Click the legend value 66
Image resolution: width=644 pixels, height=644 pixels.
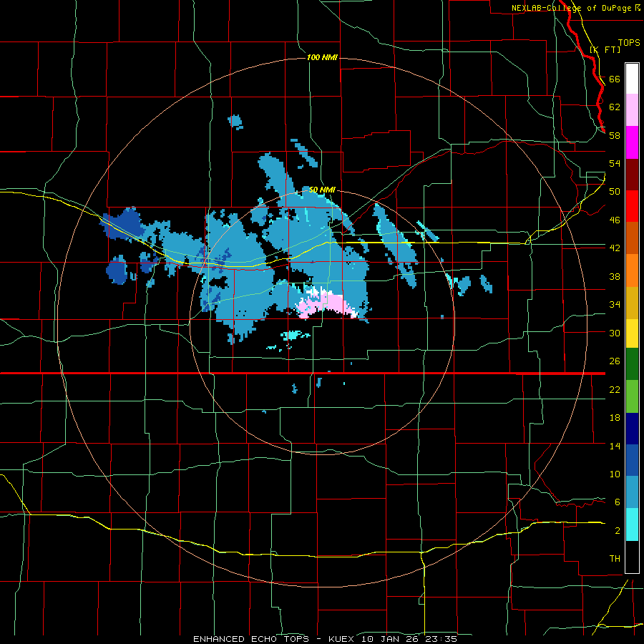coord(615,79)
